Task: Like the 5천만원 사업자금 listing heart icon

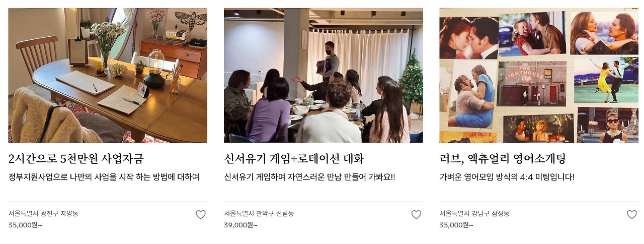Action: pyautogui.click(x=201, y=215)
